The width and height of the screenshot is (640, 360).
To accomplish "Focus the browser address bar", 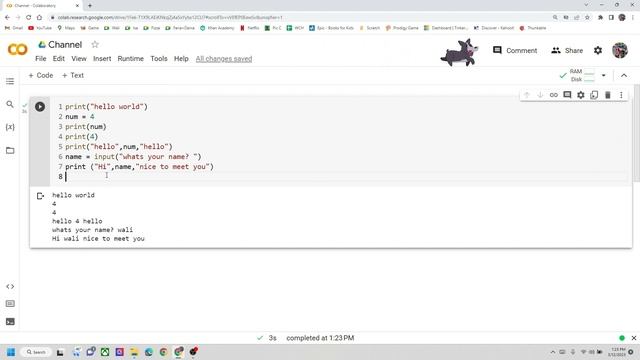I will pos(302,18).
